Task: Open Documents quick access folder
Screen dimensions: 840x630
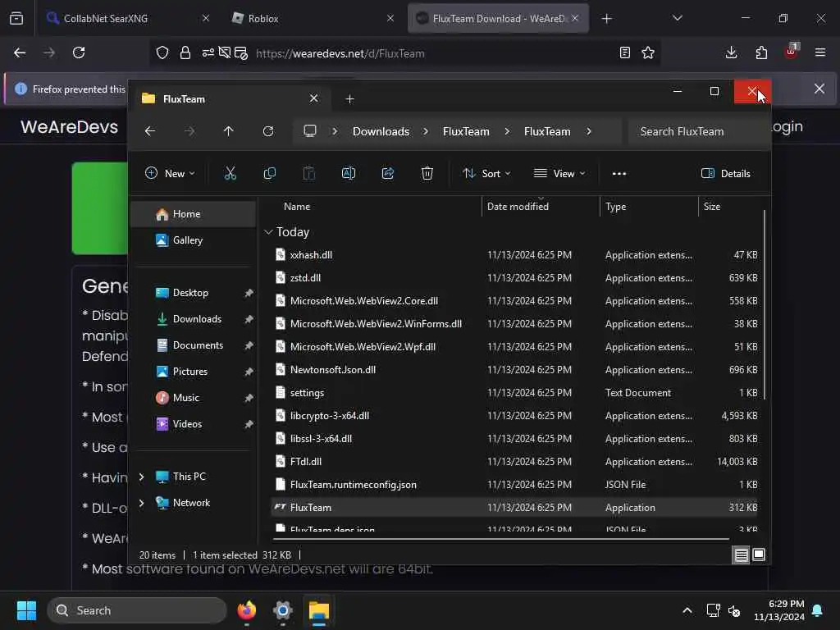Action: click(x=193, y=345)
